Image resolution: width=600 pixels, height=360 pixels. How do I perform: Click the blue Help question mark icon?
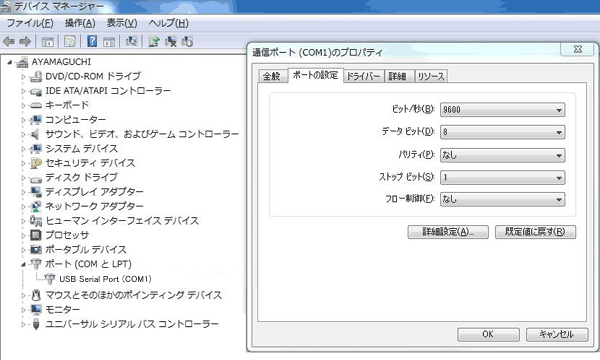tap(92, 41)
